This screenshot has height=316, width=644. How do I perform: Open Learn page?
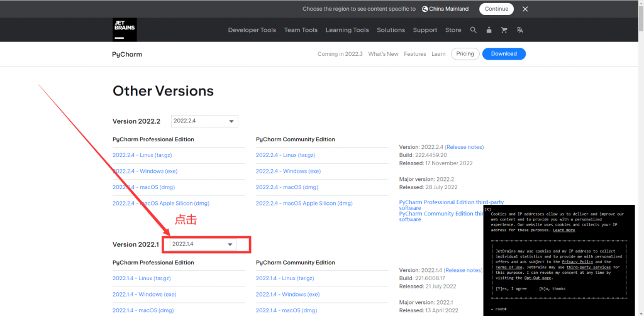438,54
